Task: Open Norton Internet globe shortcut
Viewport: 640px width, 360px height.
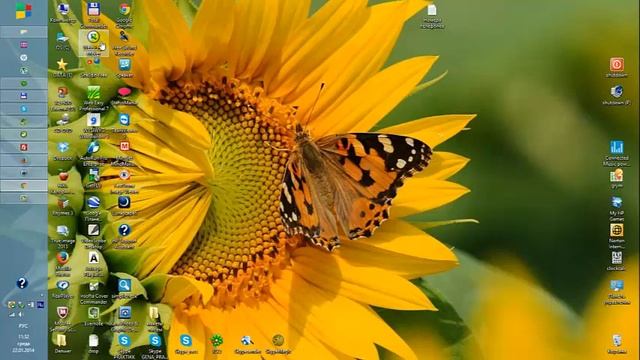Action: [x=617, y=236]
